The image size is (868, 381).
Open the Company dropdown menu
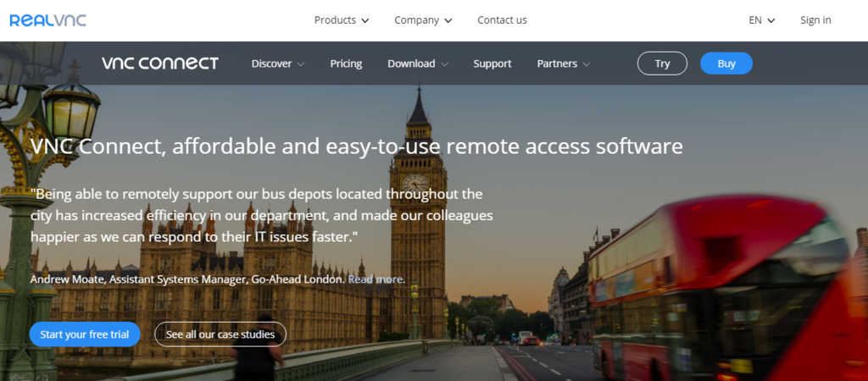[423, 20]
